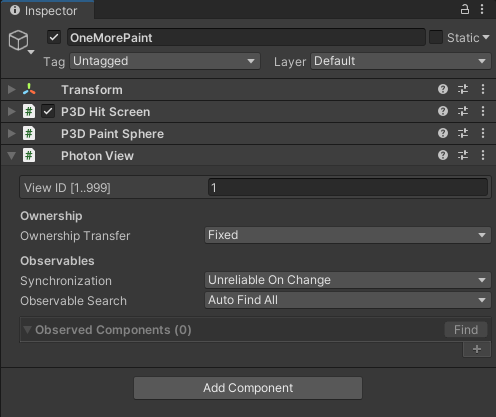Toggle the OneMorePaint active checkbox

coord(54,37)
